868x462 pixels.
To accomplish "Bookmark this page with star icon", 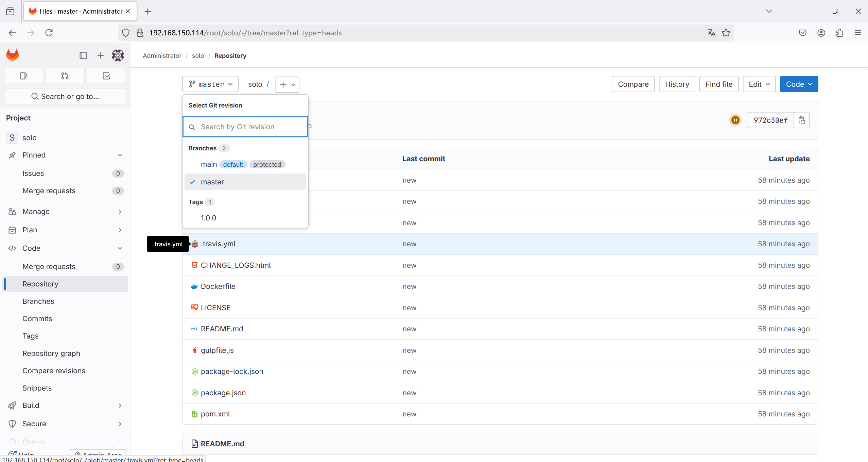I will click(726, 33).
